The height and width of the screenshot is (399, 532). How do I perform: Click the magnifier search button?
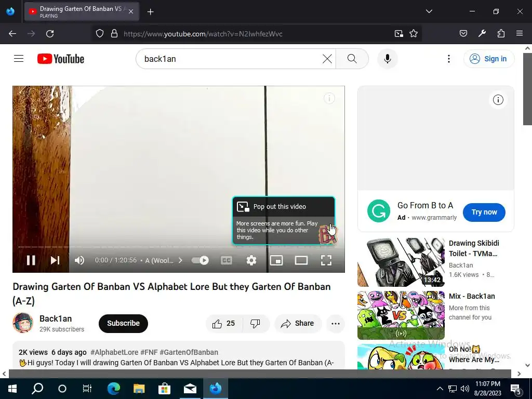tap(352, 59)
